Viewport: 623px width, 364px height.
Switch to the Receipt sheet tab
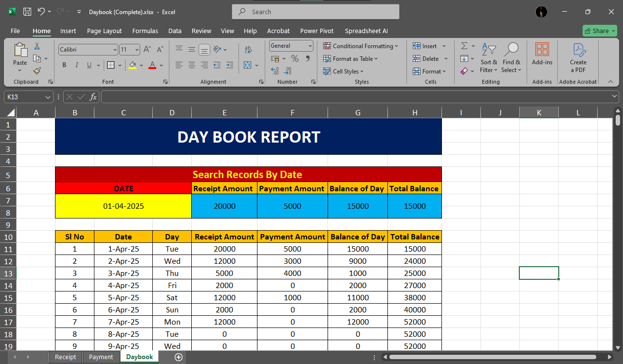65,357
